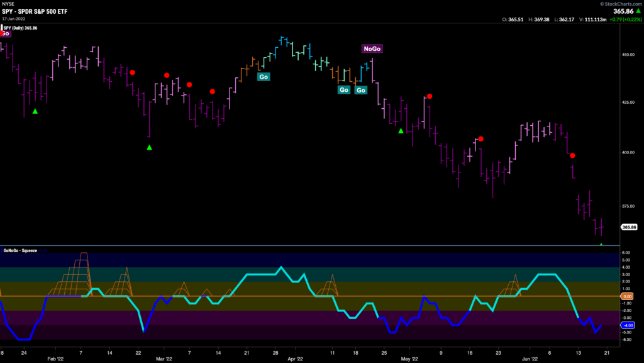The height and width of the screenshot is (363, 644).
Task: Click the SPY (Daily) 365.86 legend
Action: (20, 28)
